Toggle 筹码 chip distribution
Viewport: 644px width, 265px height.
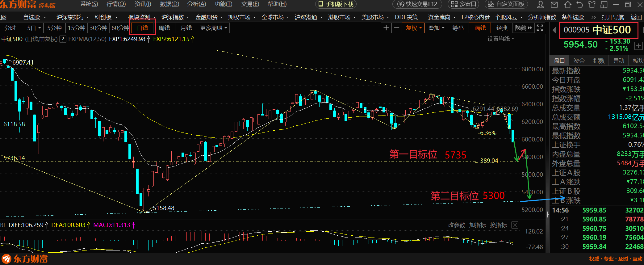(458, 28)
